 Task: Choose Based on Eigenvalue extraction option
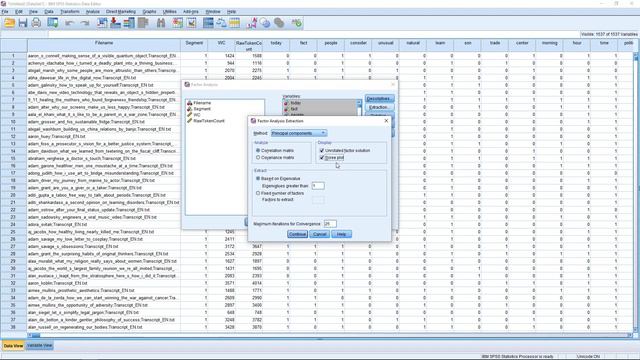258,178
